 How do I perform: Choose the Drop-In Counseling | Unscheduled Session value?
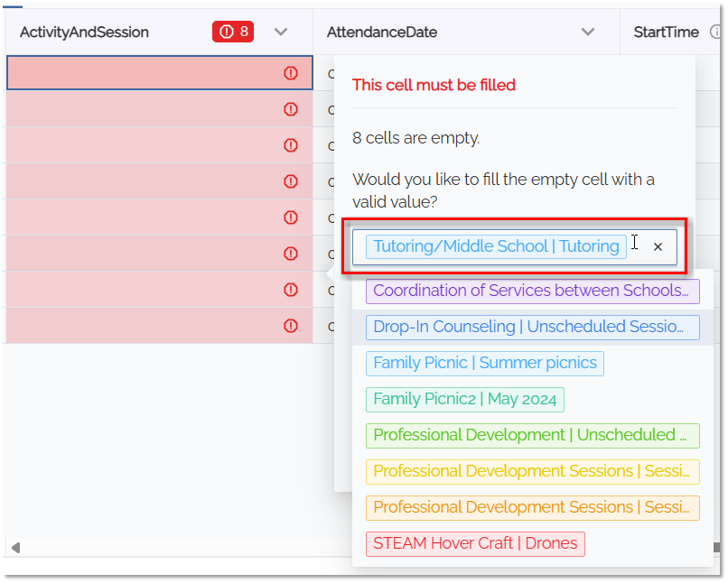click(x=532, y=327)
